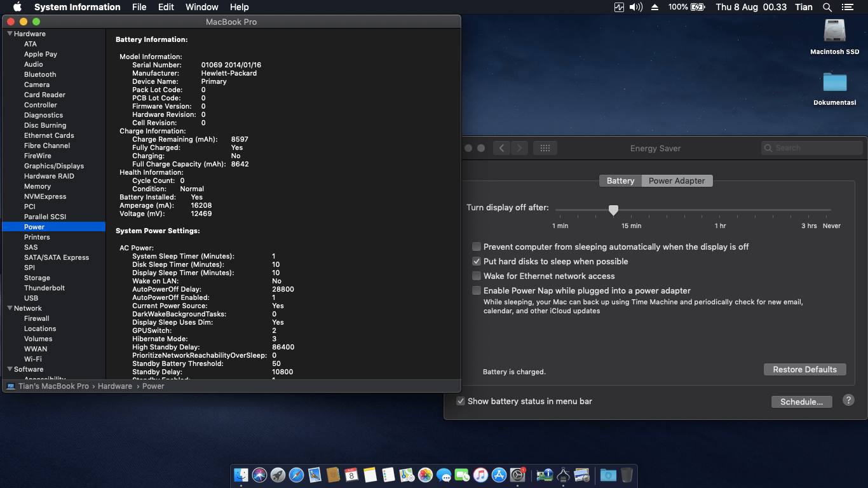Viewport: 868px width, 488px height.
Task: Open the Schedule... dialog
Action: 801,402
